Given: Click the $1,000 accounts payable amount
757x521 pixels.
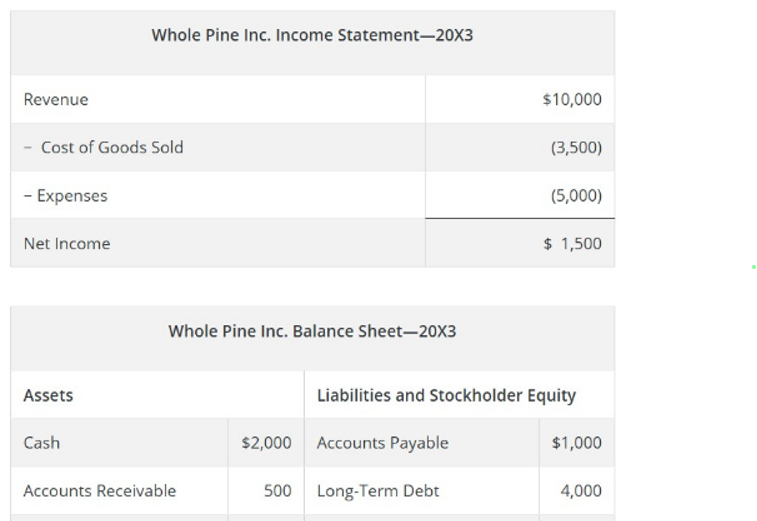Looking at the screenshot, I should (577, 442).
